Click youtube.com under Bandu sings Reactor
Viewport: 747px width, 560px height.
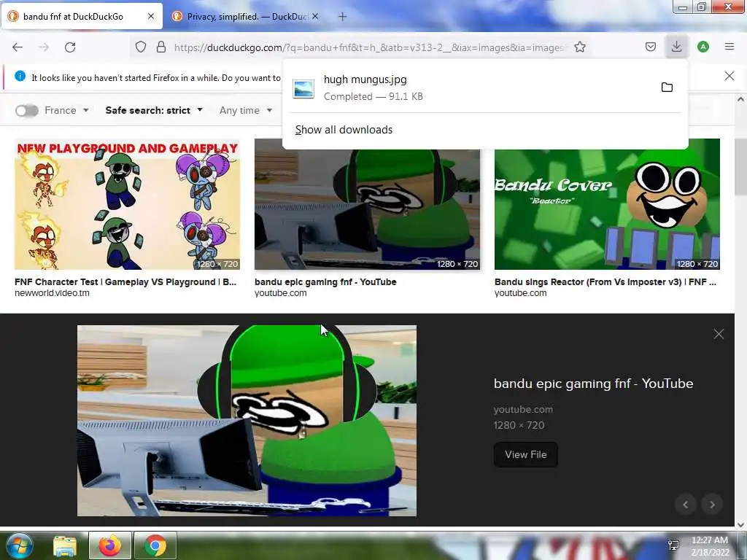[x=521, y=293]
